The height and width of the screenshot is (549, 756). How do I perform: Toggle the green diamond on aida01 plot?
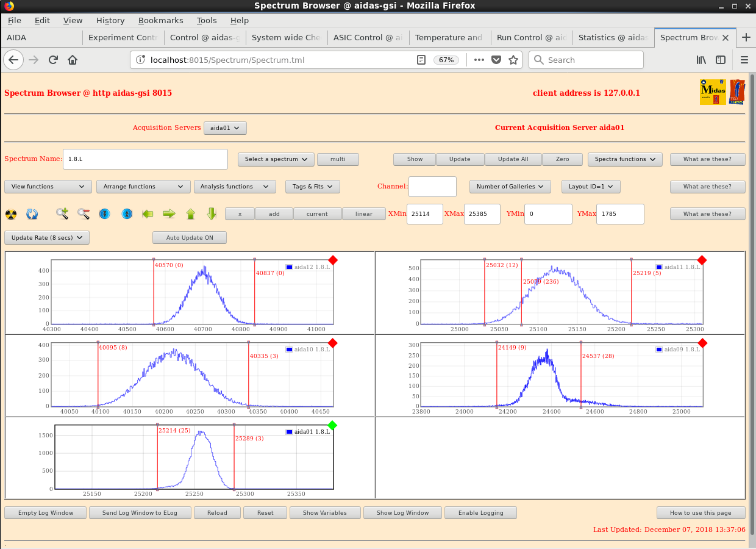pyautogui.click(x=332, y=425)
